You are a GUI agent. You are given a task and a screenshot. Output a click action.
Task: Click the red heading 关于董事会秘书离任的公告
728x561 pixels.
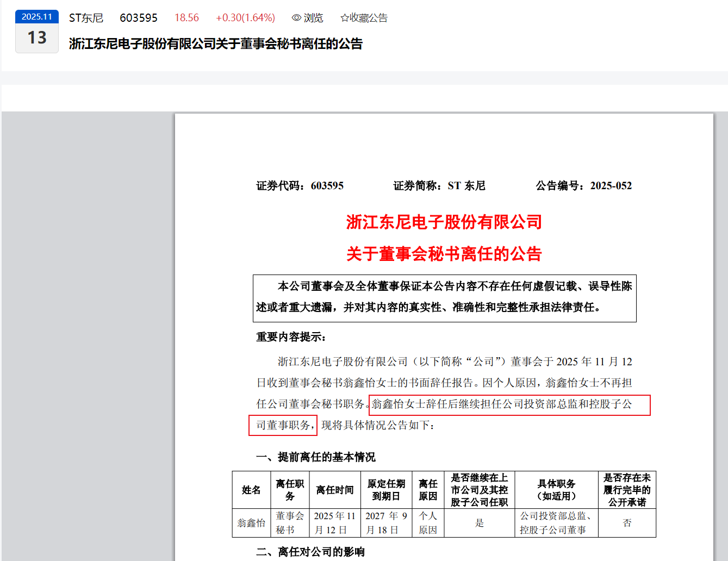pyautogui.click(x=444, y=254)
